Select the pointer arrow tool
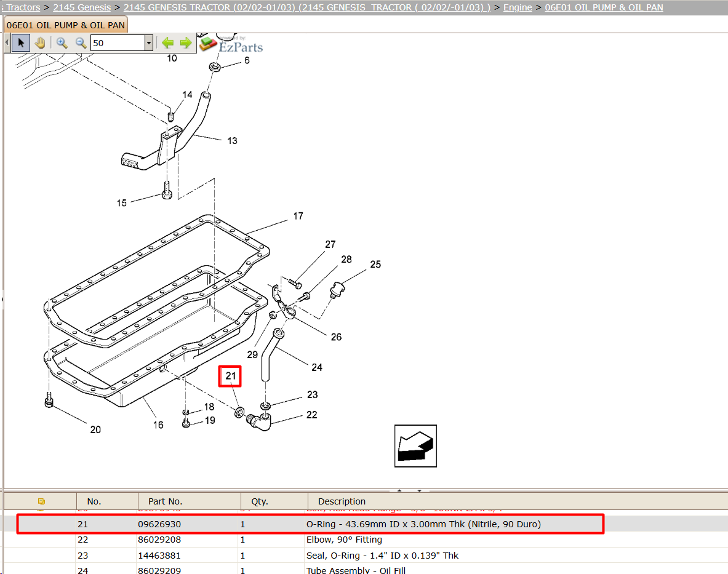 pyautogui.click(x=21, y=43)
